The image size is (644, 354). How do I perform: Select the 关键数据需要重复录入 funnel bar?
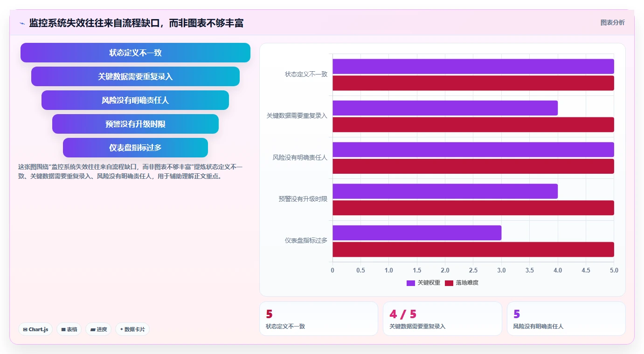[x=135, y=76]
